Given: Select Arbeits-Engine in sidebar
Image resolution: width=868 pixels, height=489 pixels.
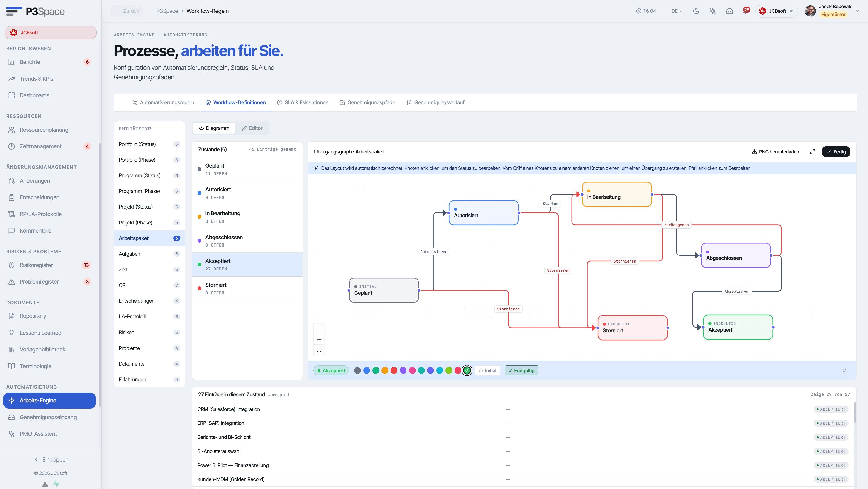Looking at the screenshot, I should pos(50,400).
